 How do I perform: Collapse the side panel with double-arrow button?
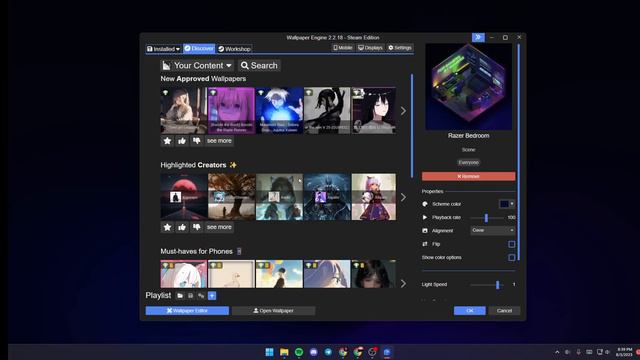pyautogui.click(x=478, y=38)
